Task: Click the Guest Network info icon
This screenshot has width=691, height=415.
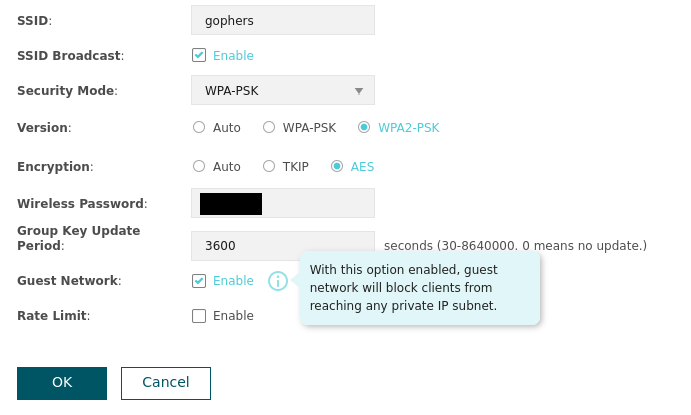Action: click(x=278, y=281)
